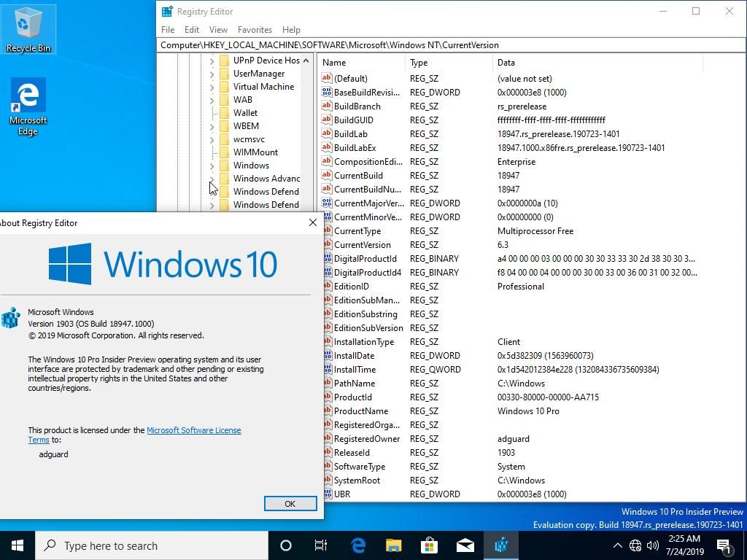
Task: Open Edge browser from the taskbar
Action: [357, 545]
